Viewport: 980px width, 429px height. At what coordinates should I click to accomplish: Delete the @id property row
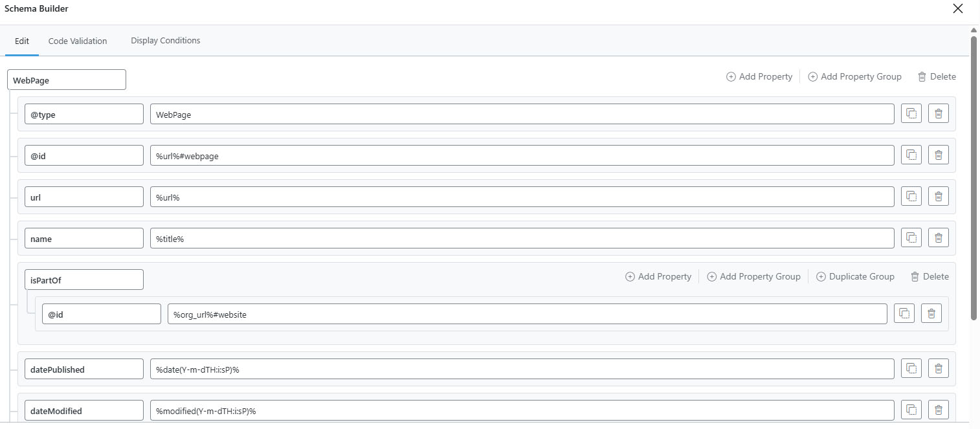click(939, 155)
